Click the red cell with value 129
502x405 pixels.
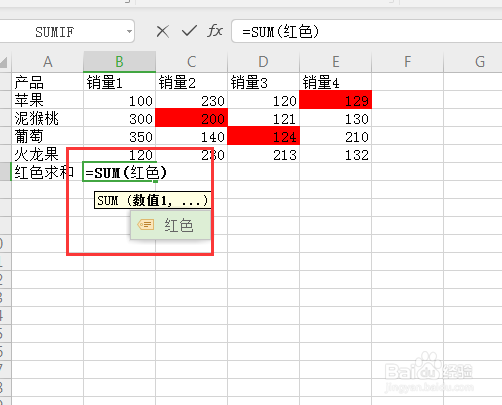[x=335, y=100]
